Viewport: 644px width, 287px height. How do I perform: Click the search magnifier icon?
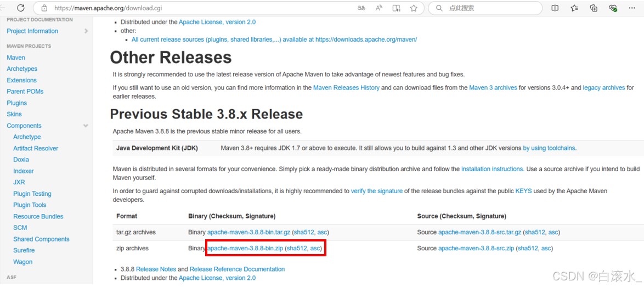click(439, 8)
